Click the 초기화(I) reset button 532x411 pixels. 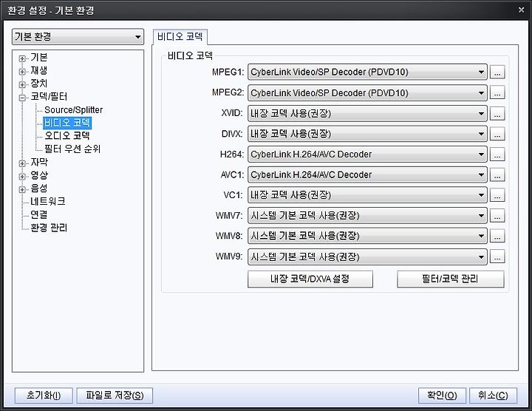click(44, 395)
